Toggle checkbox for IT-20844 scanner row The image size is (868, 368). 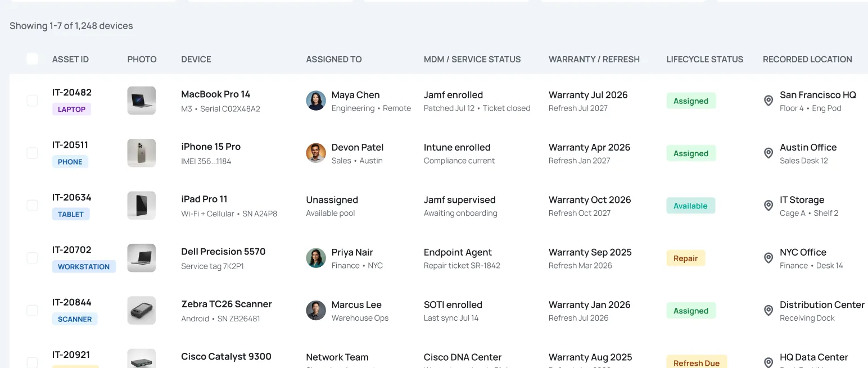point(33,310)
